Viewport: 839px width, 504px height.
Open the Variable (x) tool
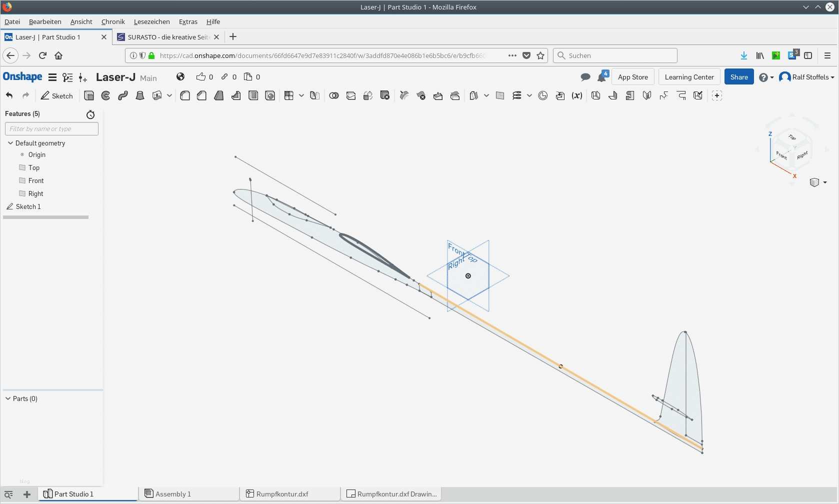tap(577, 96)
